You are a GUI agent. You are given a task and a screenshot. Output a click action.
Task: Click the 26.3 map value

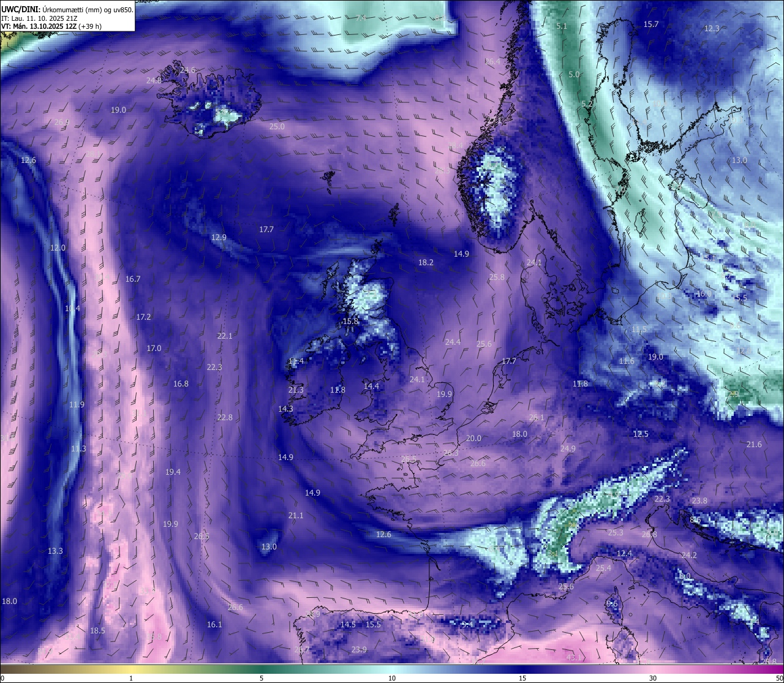[x=451, y=453]
